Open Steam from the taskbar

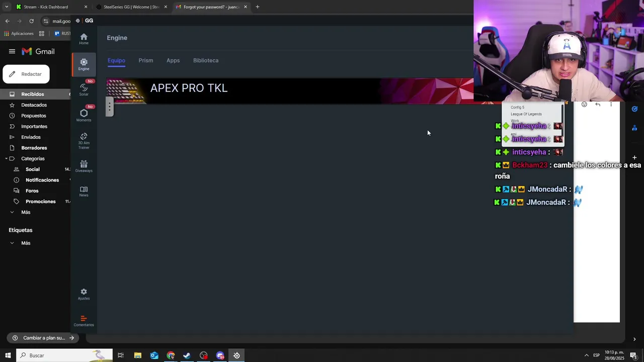187,355
